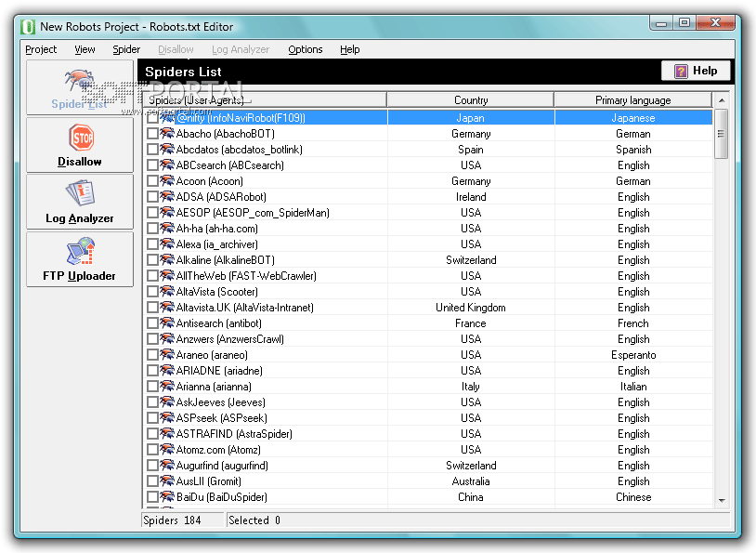Screen dimensions: 756x553
Task: Click the spider icon beside AllTheWeb
Action: 167,275
